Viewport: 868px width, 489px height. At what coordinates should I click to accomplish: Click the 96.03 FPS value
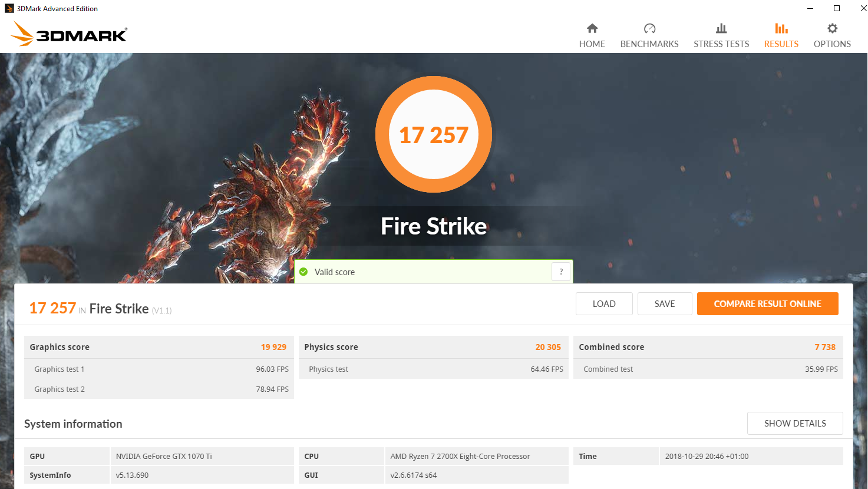point(272,369)
